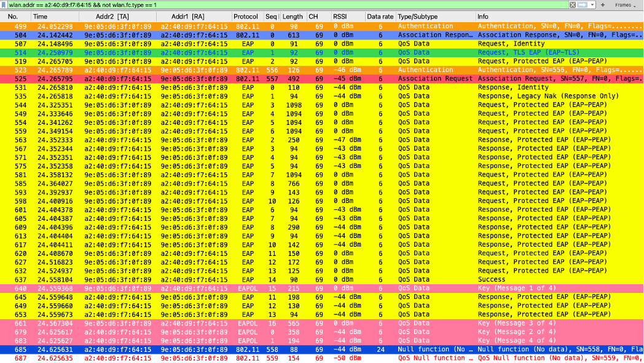Click the RSSI column header

point(340,16)
